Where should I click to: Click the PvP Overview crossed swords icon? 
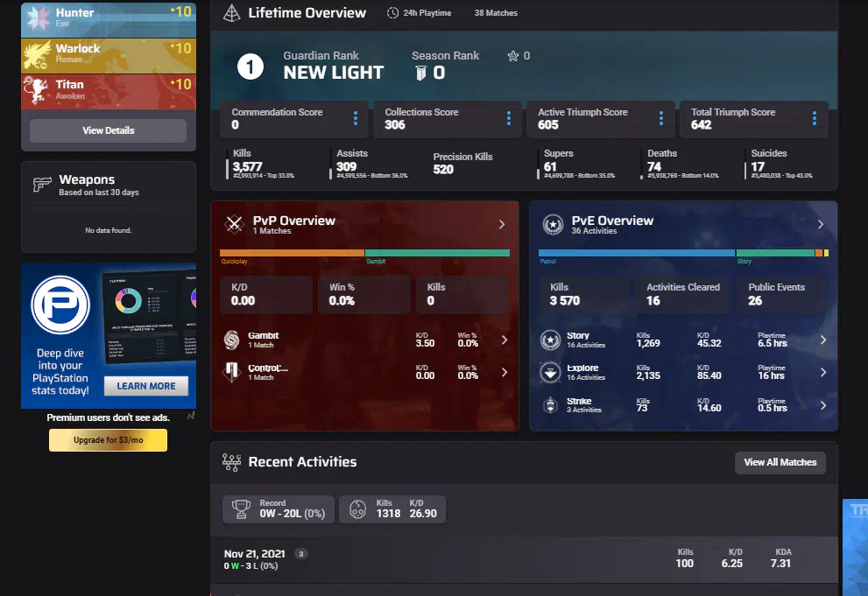[x=234, y=224]
